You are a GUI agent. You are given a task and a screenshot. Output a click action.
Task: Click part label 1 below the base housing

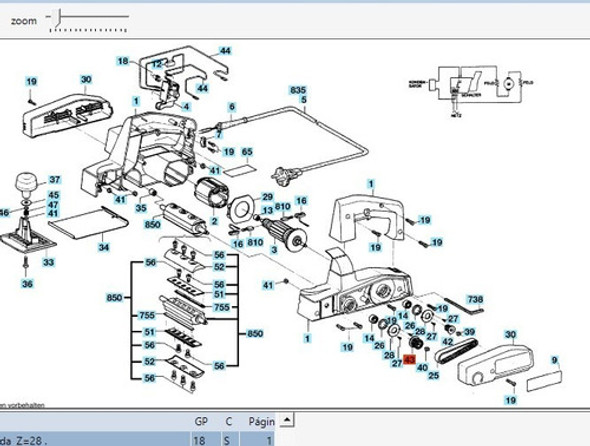point(307,339)
